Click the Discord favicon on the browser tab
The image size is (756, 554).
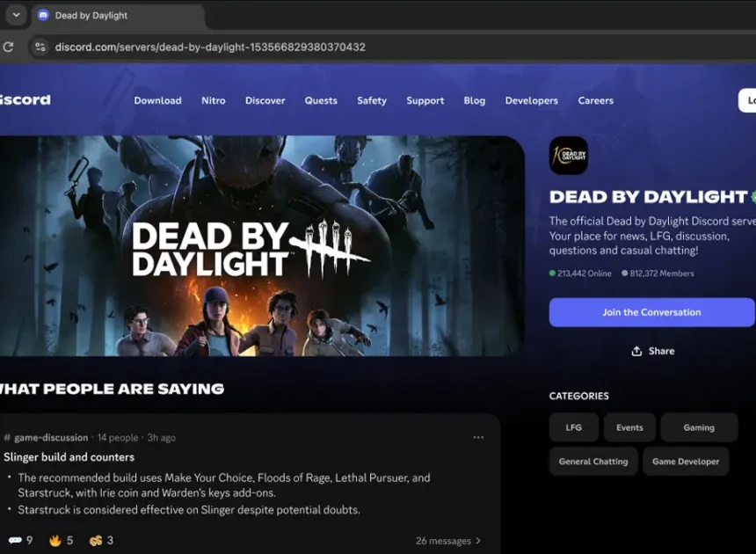click(x=43, y=15)
